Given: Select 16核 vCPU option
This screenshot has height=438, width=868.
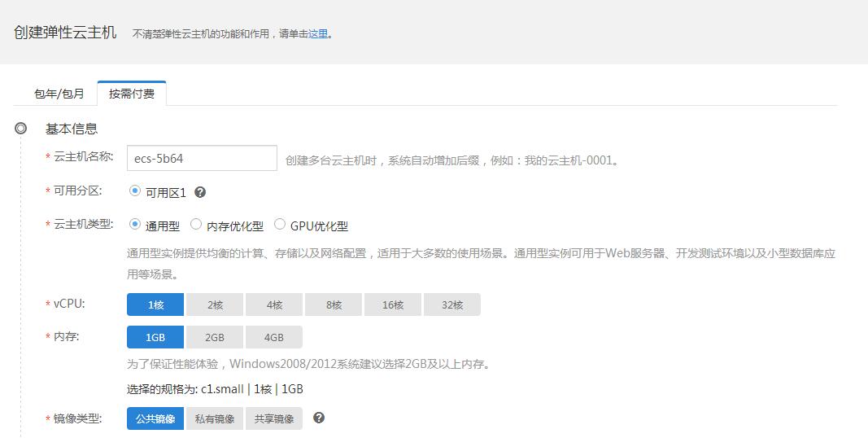Looking at the screenshot, I should pos(392,304).
